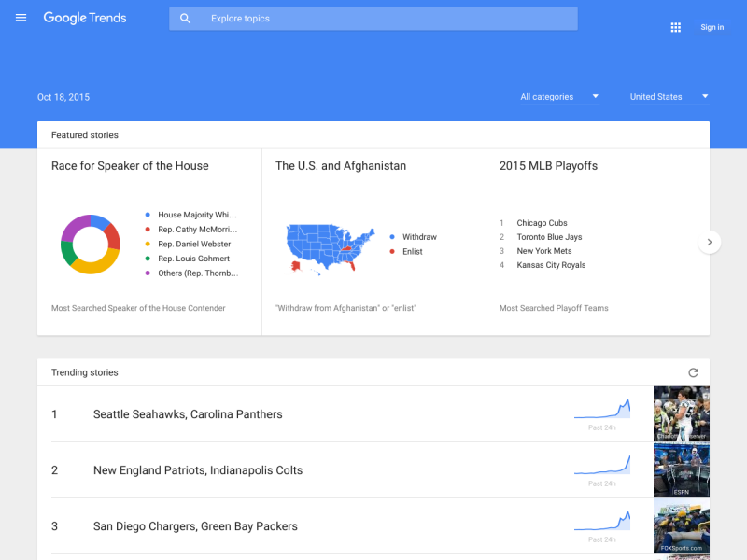
Task: Open Race for Speaker of the House story
Action: pyautogui.click(x=130, y=166)
